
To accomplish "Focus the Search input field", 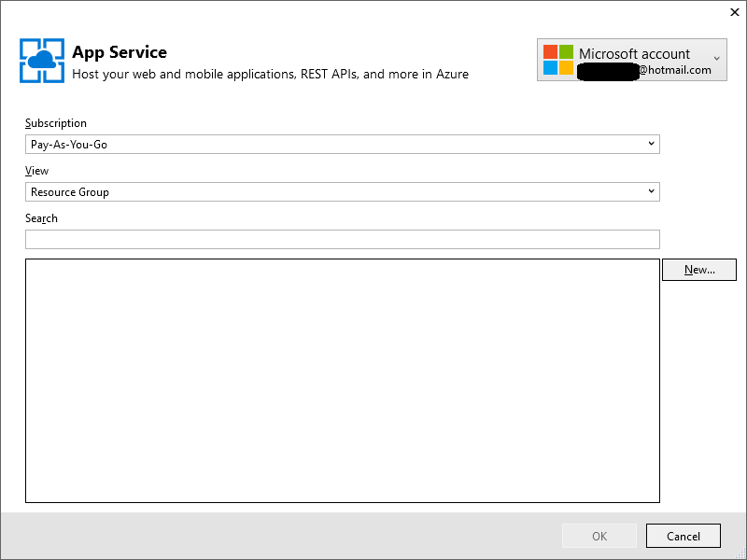I will tap(343, 240).
